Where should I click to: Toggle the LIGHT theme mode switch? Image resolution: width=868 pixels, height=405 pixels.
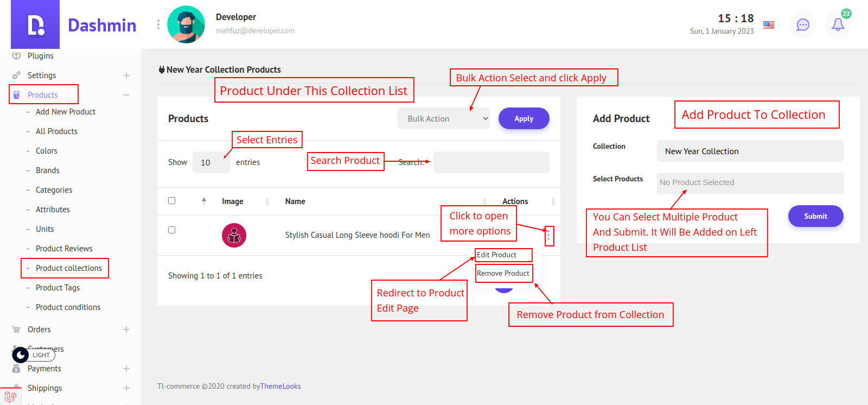(34, 355)
